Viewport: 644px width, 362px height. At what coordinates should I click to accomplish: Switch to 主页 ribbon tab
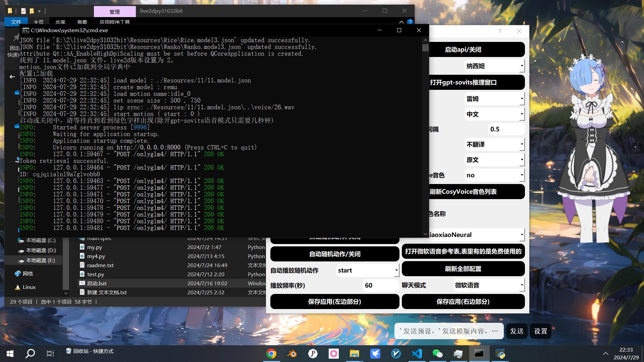pyautogui.click(x=39, y=22)
